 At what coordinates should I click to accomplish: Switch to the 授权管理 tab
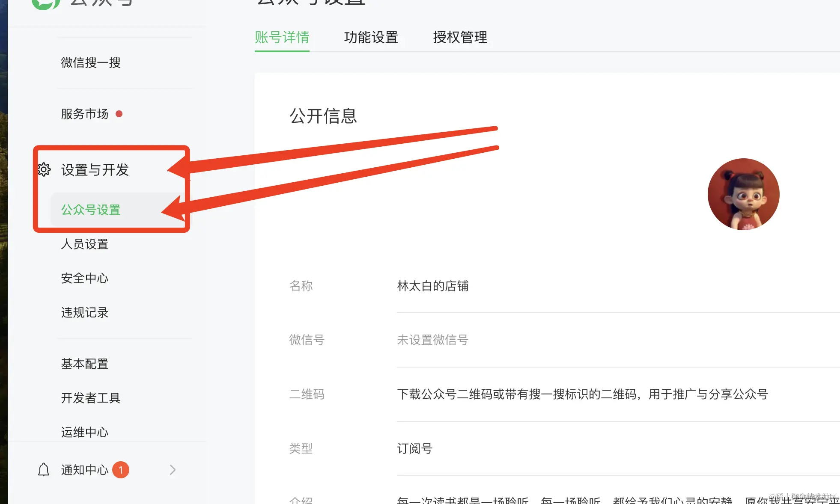click(459, 38)
